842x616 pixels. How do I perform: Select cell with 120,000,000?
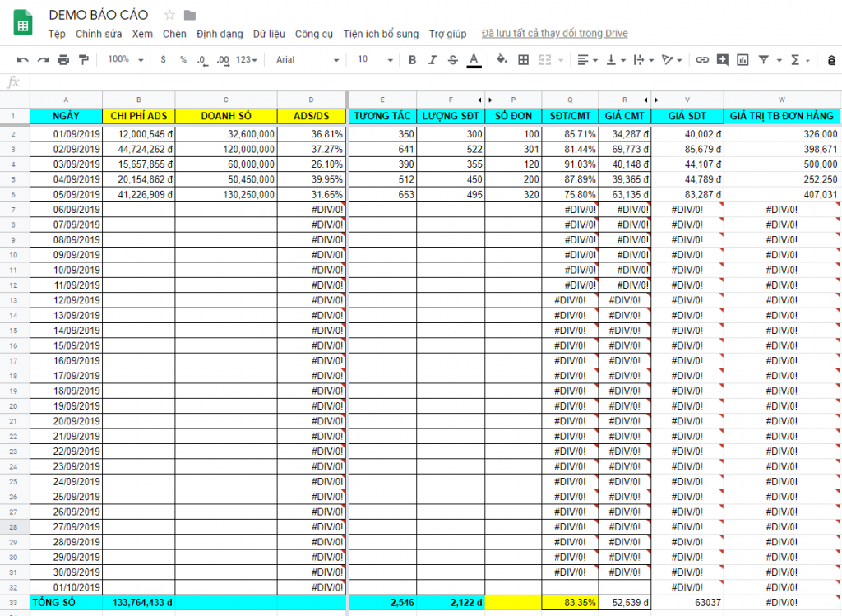point(226,150)
